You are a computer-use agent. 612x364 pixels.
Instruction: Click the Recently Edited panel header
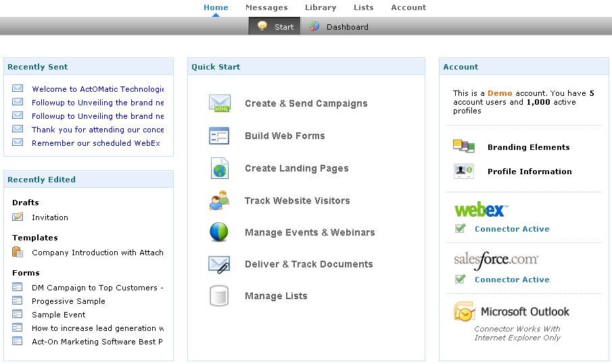(89, 179)
